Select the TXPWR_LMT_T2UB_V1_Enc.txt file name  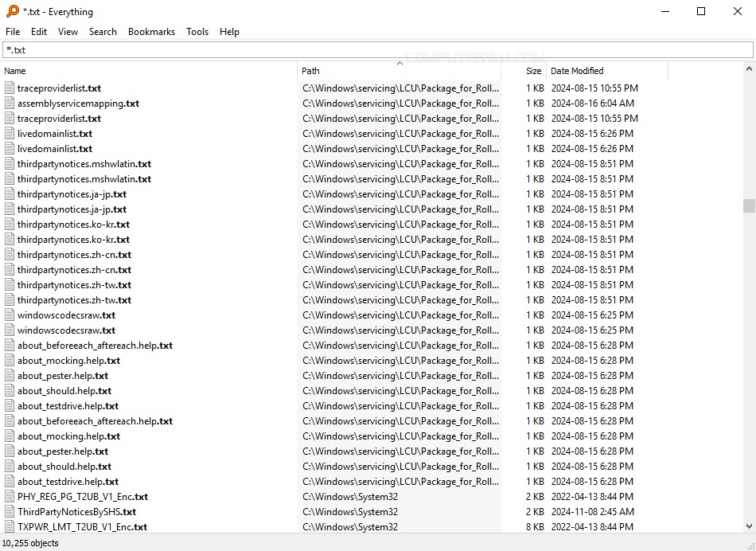click(82, 527)
